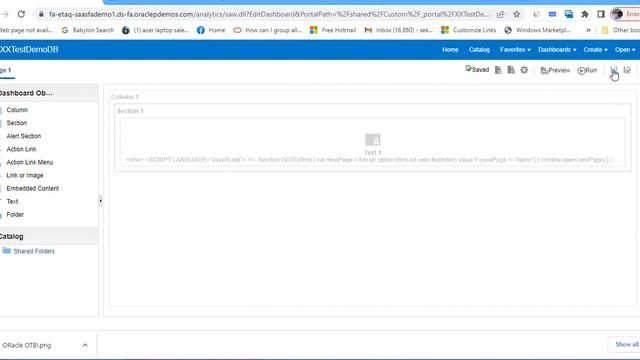The height and width of the screenshot is (360, 640).
Task: Click the Section 1 label
Action: 130,111
